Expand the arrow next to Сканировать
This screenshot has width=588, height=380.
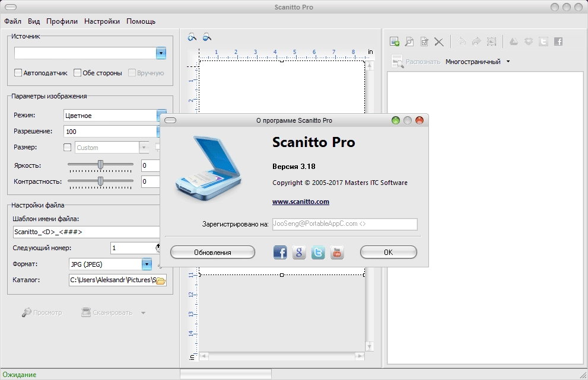tap(143, 313)
